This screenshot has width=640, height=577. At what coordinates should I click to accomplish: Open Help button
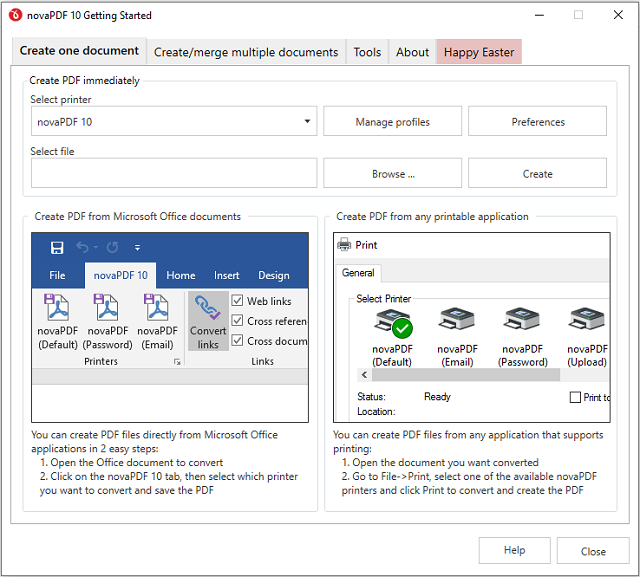515,550
